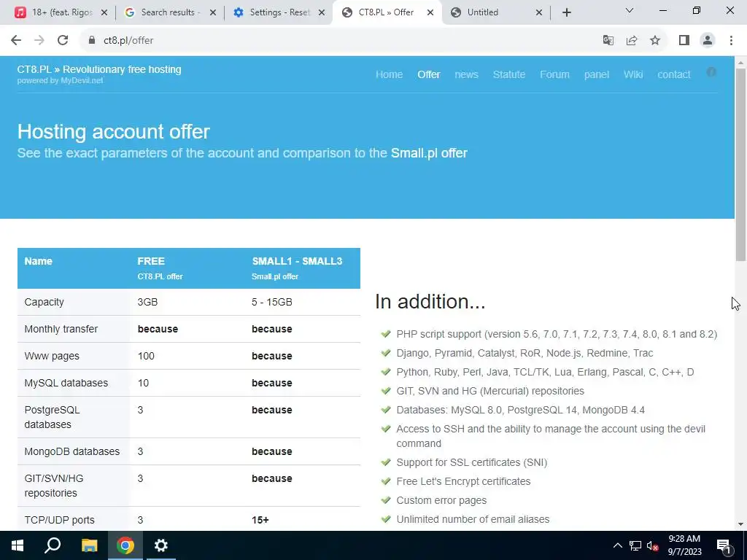Close the Untitled tab

[539, 12]
